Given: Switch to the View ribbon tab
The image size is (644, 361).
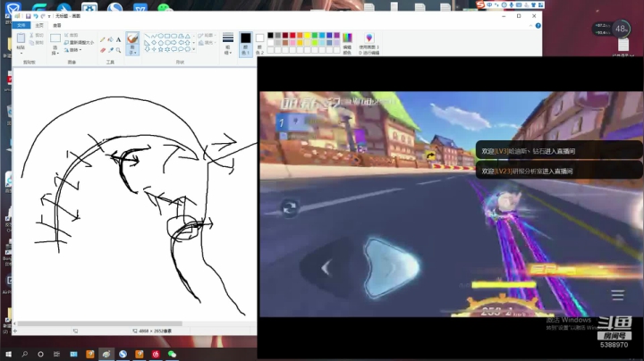Looking at the screenshot, I should [56, 25].
